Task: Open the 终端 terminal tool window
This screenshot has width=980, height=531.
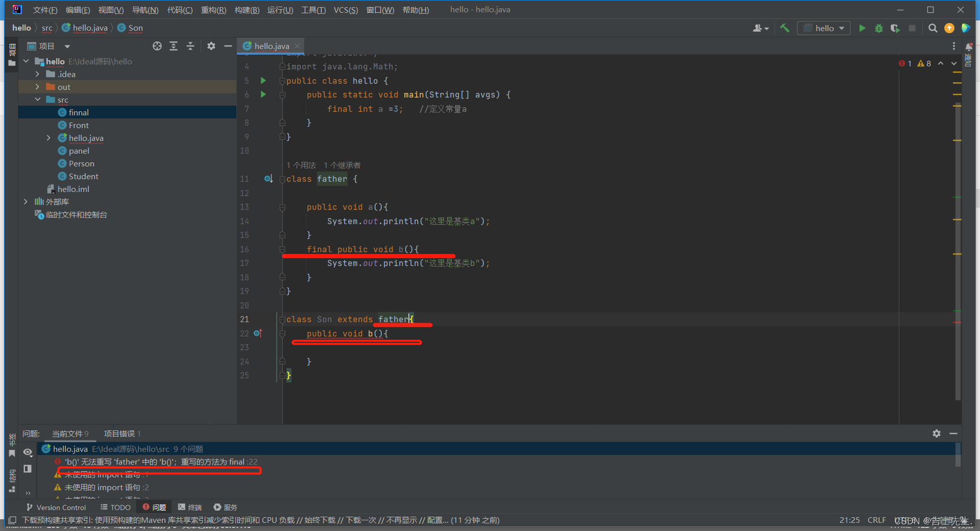Action: pyautogui.click(x=190, y=507)
